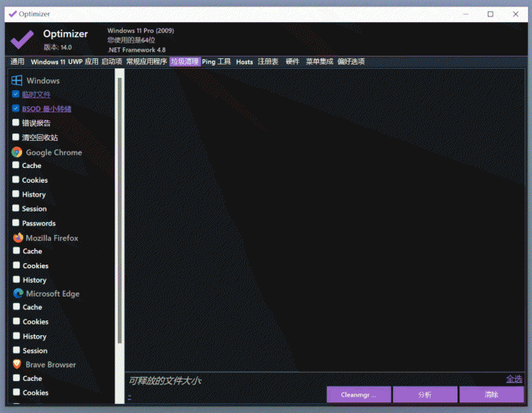The height and width of the screenshot is (413, 532).
Task: Click the Brave Browser icon
Action: click(x=17, y=365)
